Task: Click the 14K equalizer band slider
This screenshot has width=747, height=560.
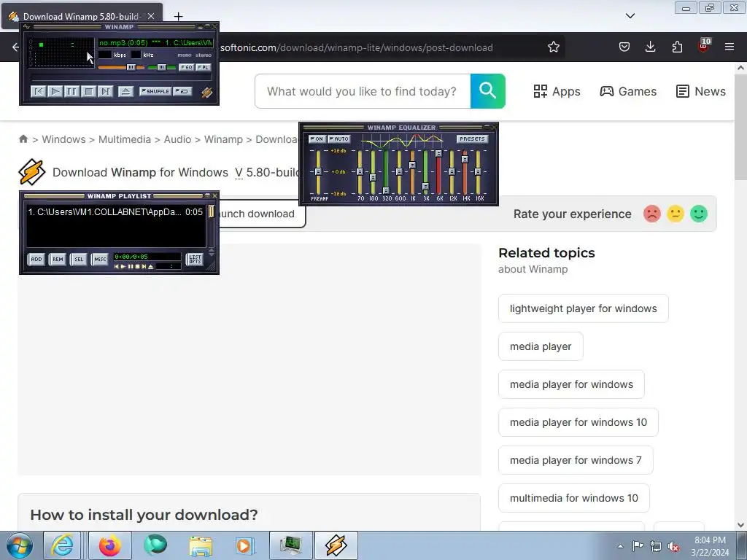Action: point(465,171)
